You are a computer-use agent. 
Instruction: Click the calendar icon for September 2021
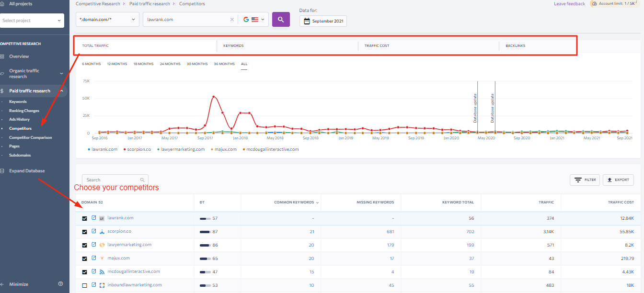307,21
